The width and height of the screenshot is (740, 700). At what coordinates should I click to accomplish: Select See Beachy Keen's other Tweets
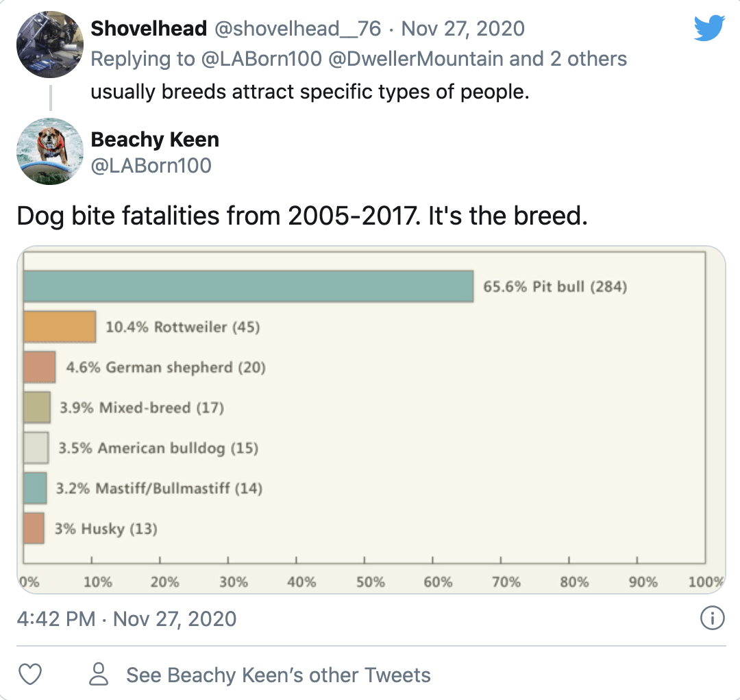(278, 675)
